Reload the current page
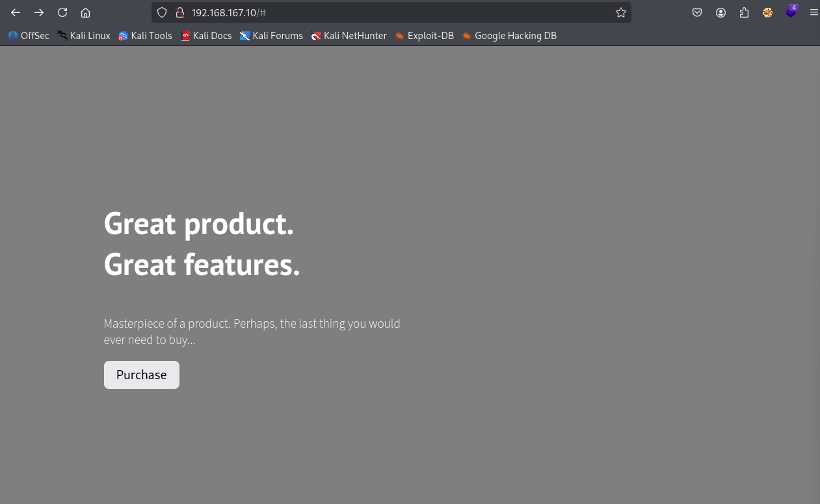Screen dimensions: 820x504 point(62,12)
